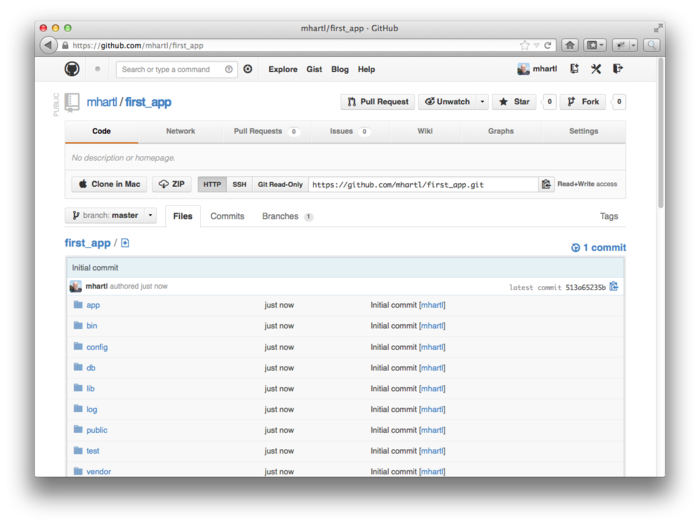
Task: Select the Git Read-Only toggle
Action: (x=280, y=184)
